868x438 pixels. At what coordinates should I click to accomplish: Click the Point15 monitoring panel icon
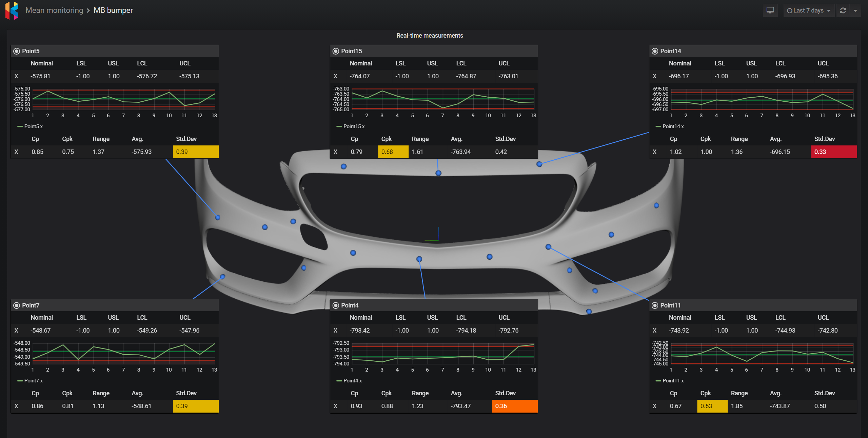tap(336, 51)
